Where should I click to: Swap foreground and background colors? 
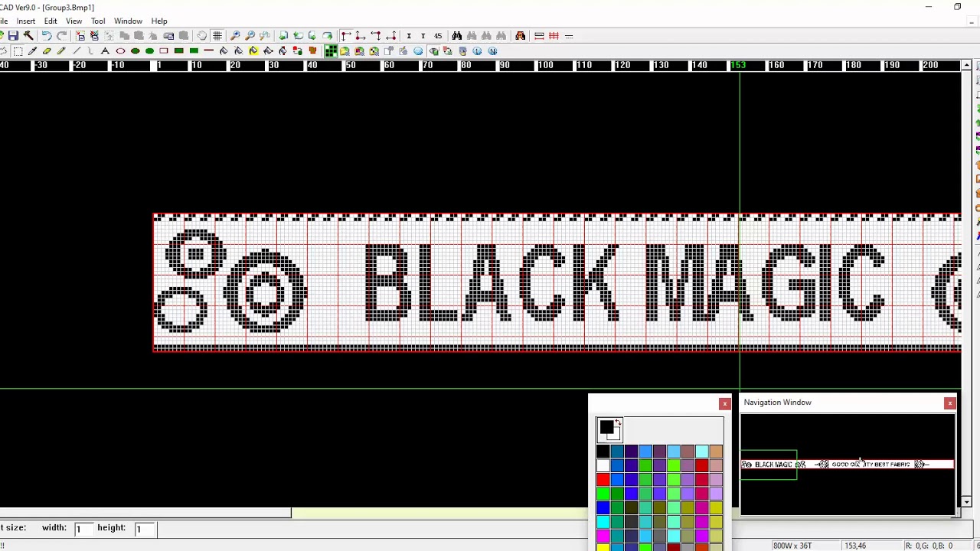click(618, 422)
